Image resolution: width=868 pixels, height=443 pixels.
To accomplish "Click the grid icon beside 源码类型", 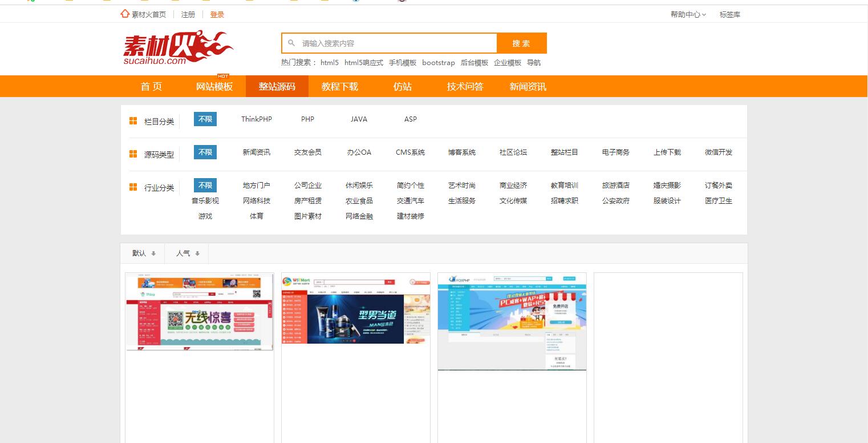I will pos(133,154).
